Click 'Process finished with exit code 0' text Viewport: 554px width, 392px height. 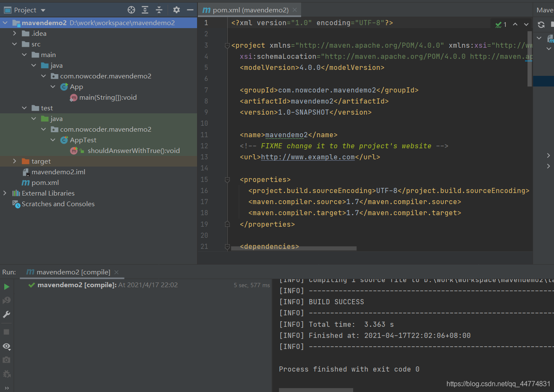coord(349,369)
